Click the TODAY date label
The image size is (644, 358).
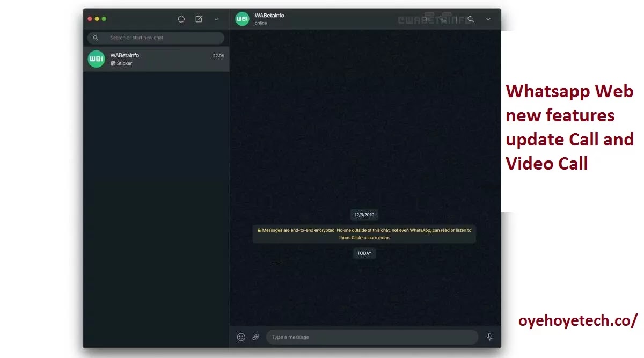point(364,253)
